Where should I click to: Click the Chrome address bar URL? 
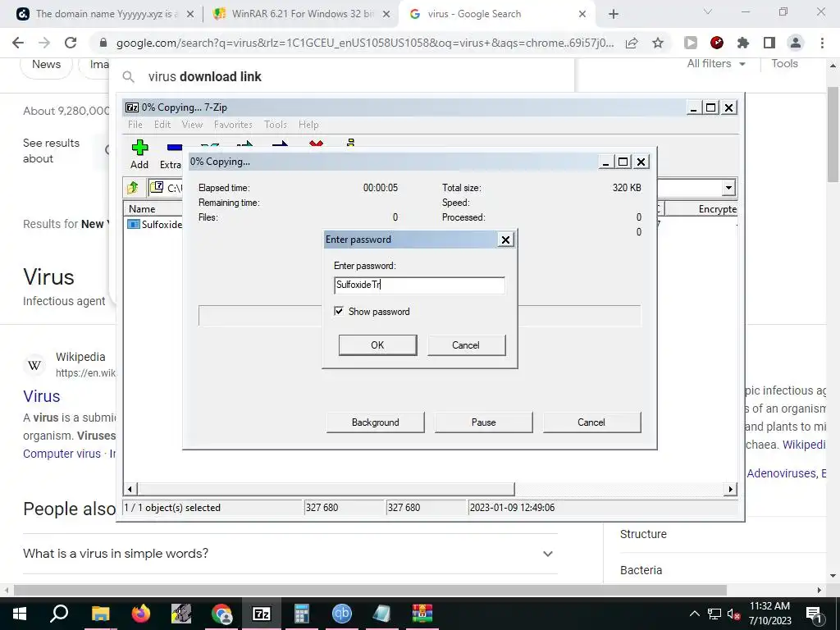point(365,43)
